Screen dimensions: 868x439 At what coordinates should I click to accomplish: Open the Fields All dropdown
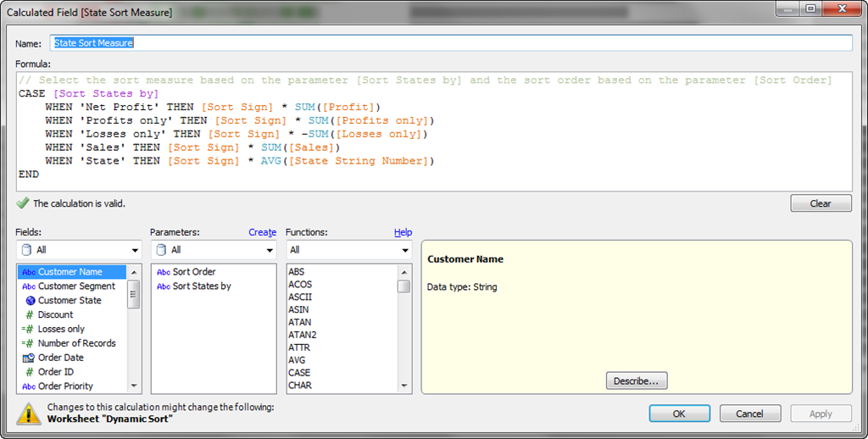[79, 250]
